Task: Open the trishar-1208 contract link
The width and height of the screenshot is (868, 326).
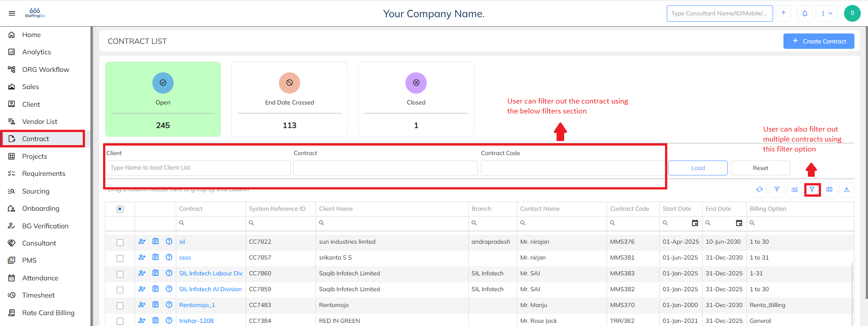Action: pyautogui.click(x=196, y=321)
